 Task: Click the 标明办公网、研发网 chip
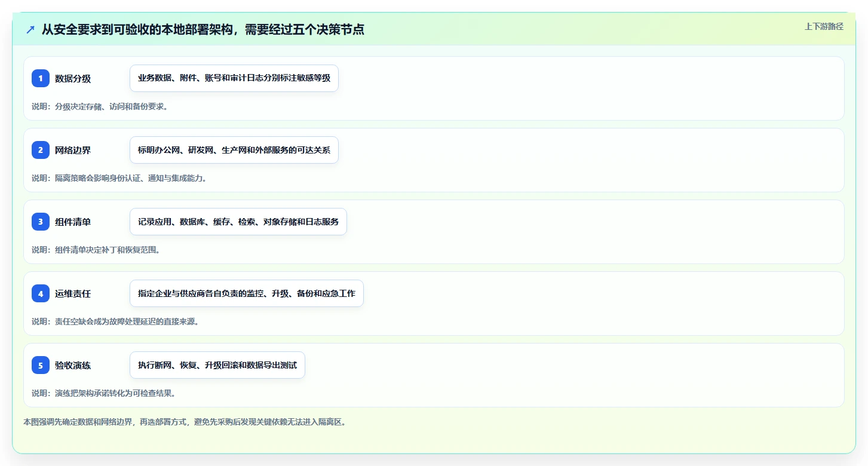pyautogui.click(x=234, y=150)
